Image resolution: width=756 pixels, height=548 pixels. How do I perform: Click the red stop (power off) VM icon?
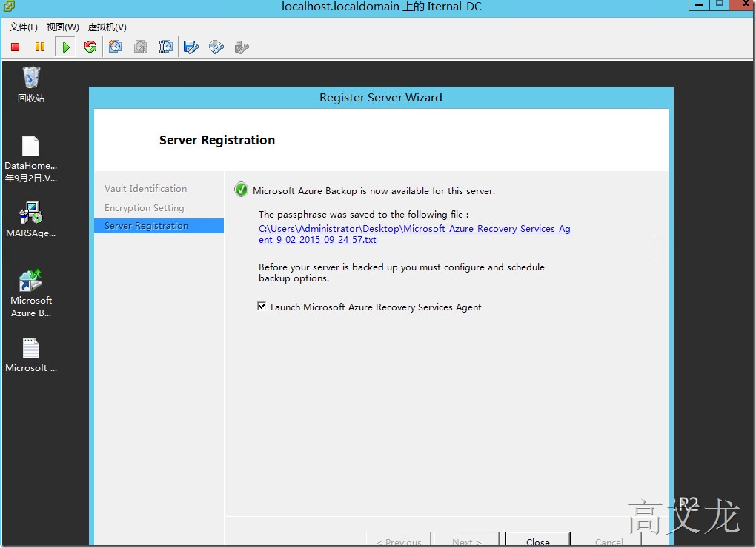15,47
